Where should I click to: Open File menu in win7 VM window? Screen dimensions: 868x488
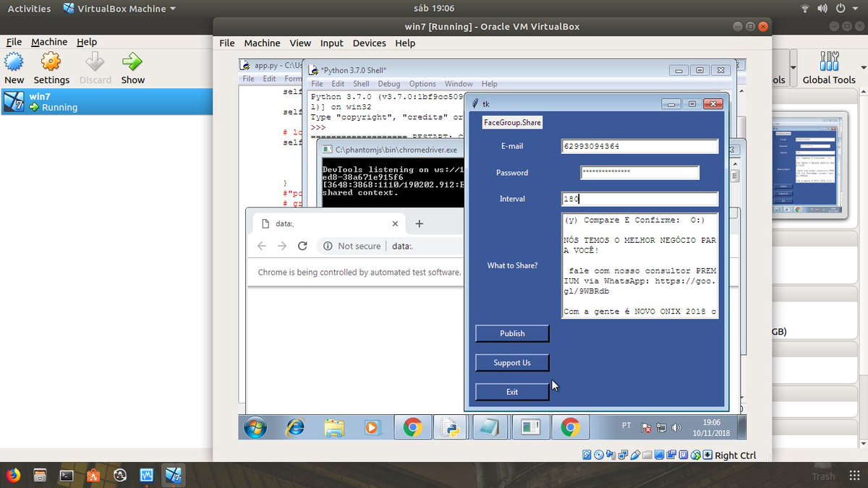pyautogui.click(x=227, y=43)
